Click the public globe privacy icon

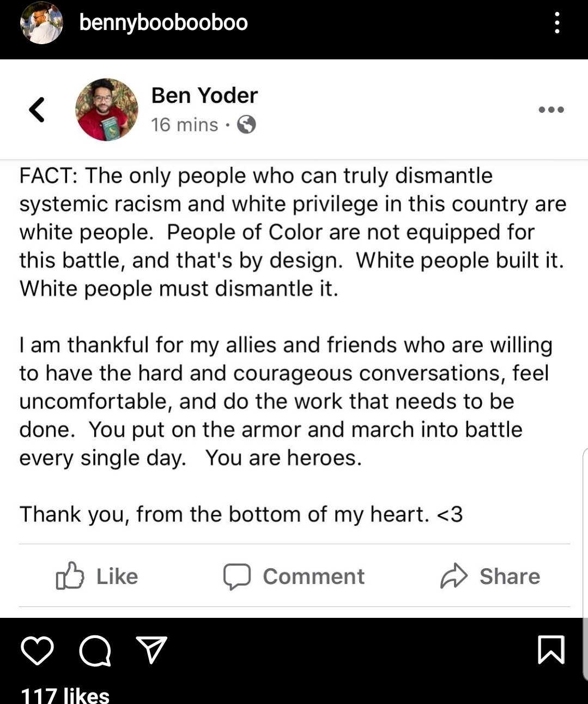pos(247,125)
